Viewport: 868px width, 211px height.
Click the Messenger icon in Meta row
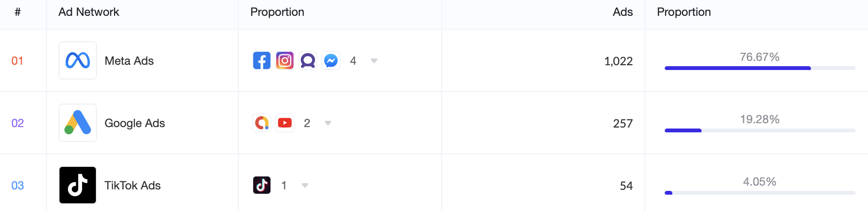[x=331, y=60]
